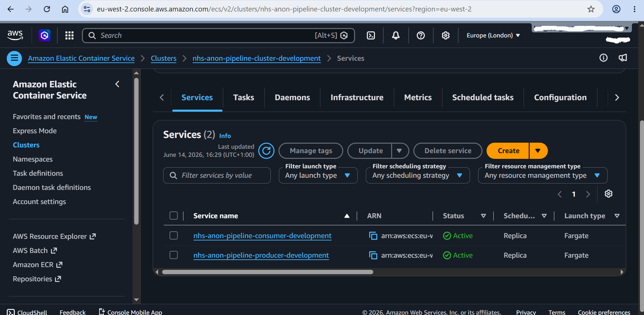This screenshot has width=644, height=315.
Task: Go back in browser history
Action: click(10, 9)
